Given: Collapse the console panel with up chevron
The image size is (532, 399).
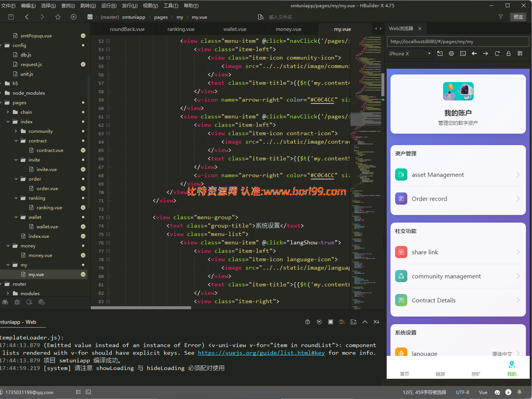Looking at the screenshot, I should pyautogui.click(x=365, y=322).
